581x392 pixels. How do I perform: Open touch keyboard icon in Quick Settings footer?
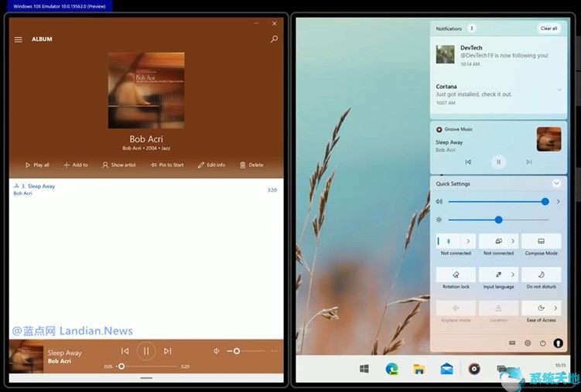click(512, 343)
